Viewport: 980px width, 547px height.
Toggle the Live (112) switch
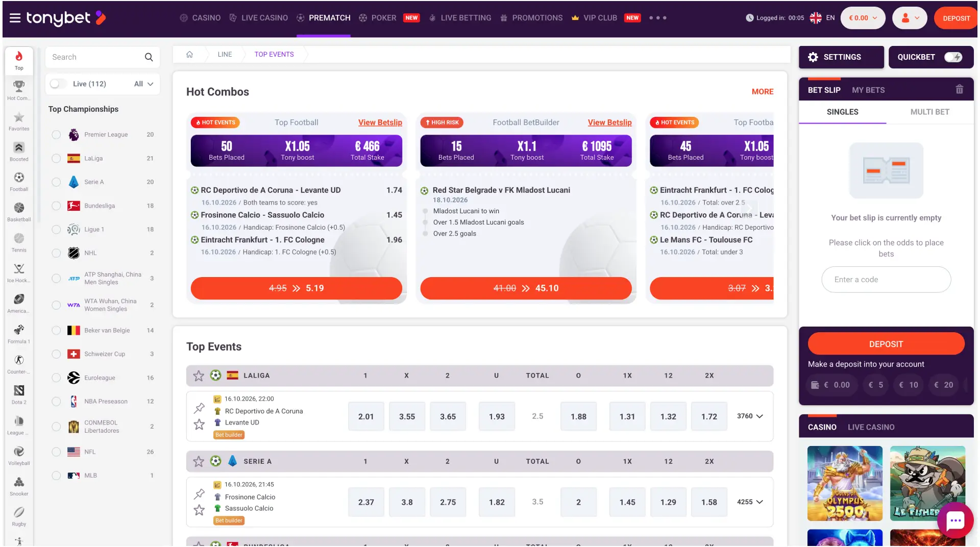coord(58,84)
